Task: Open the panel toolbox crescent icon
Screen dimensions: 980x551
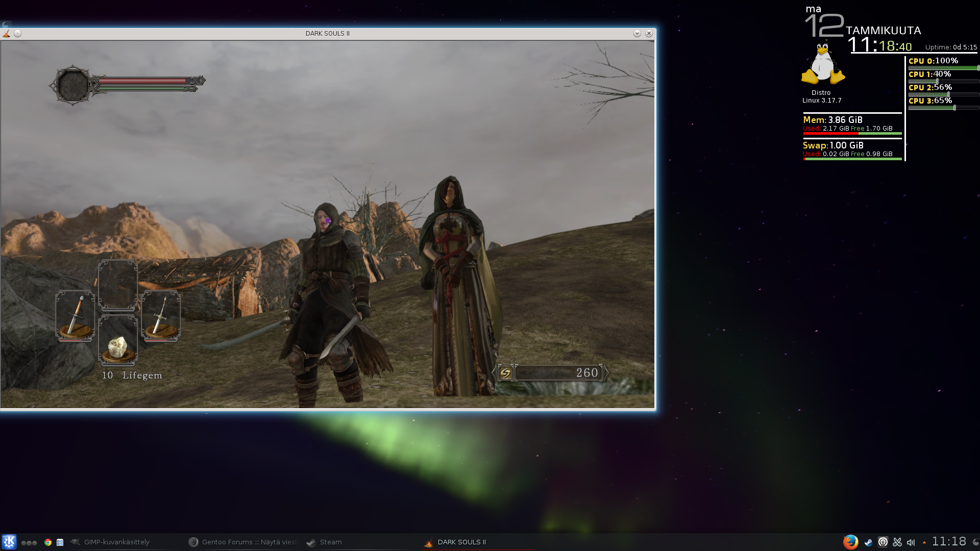Action: coord(975,542)
